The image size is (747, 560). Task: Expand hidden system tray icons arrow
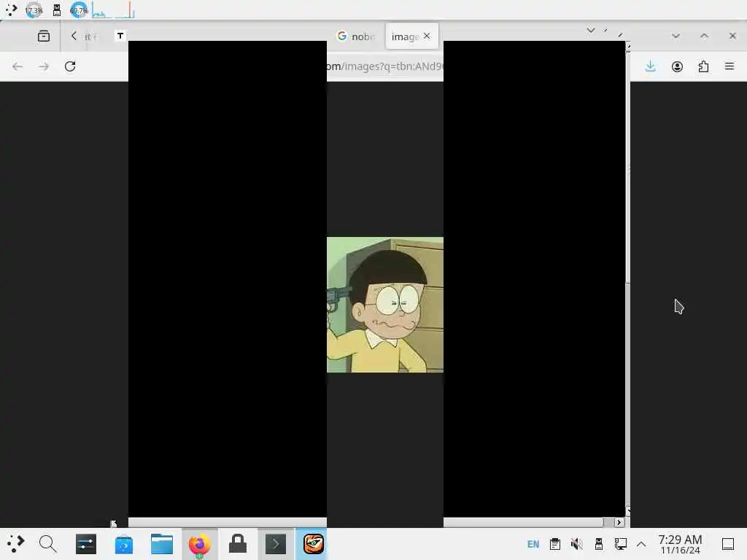(x=641, y=544)
